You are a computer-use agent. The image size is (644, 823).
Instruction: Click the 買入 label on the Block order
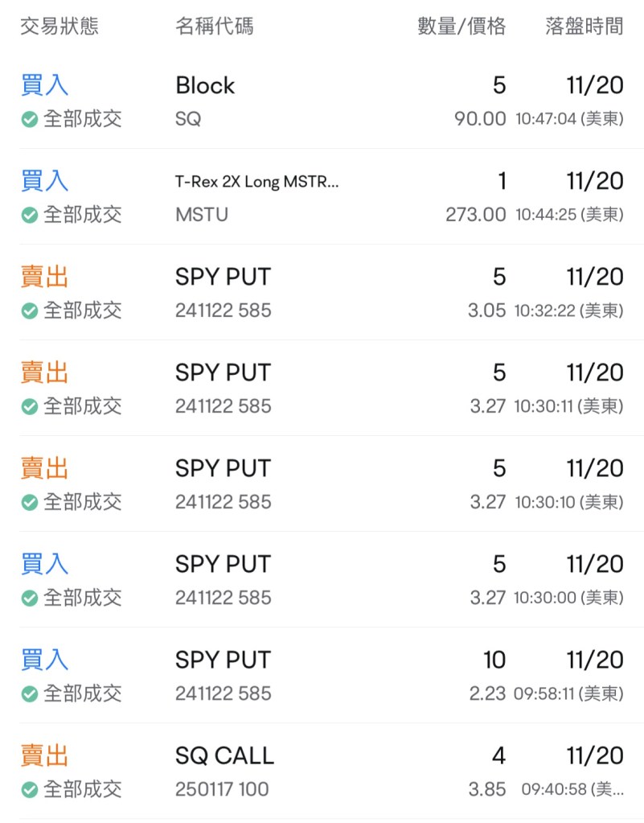(x=44, y=85)
